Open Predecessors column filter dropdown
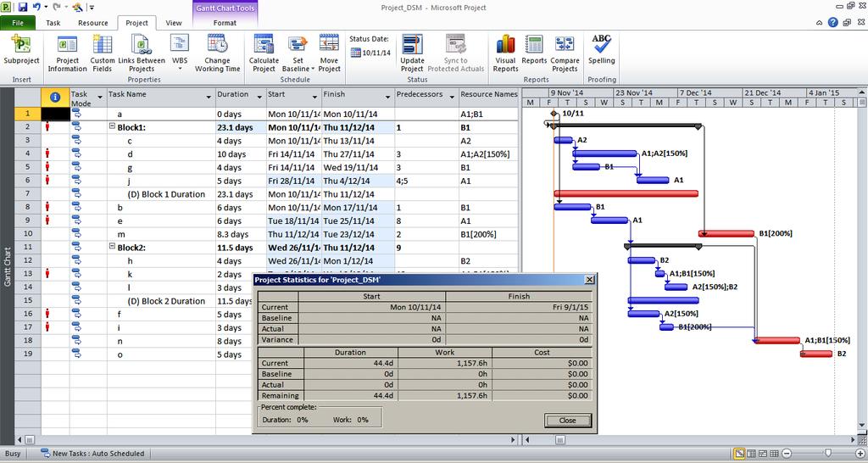Screen dimensions: 868x463 coord(452,97)
